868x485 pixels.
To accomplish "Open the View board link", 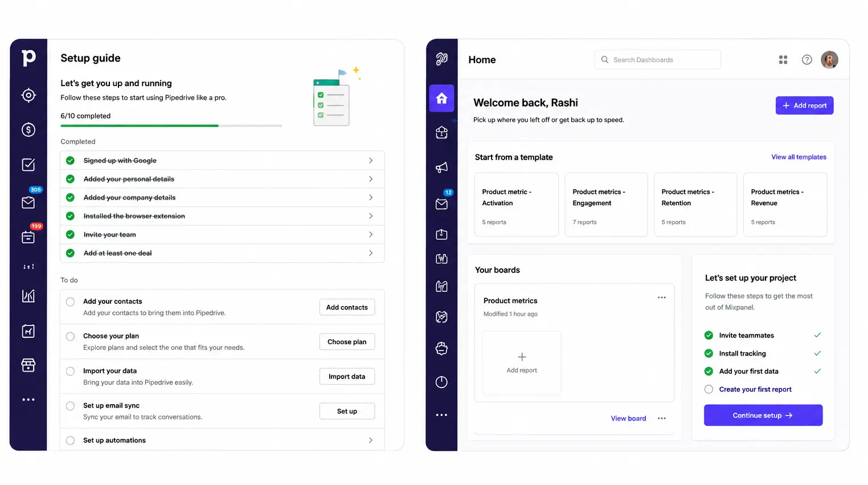I will point(628,418).
